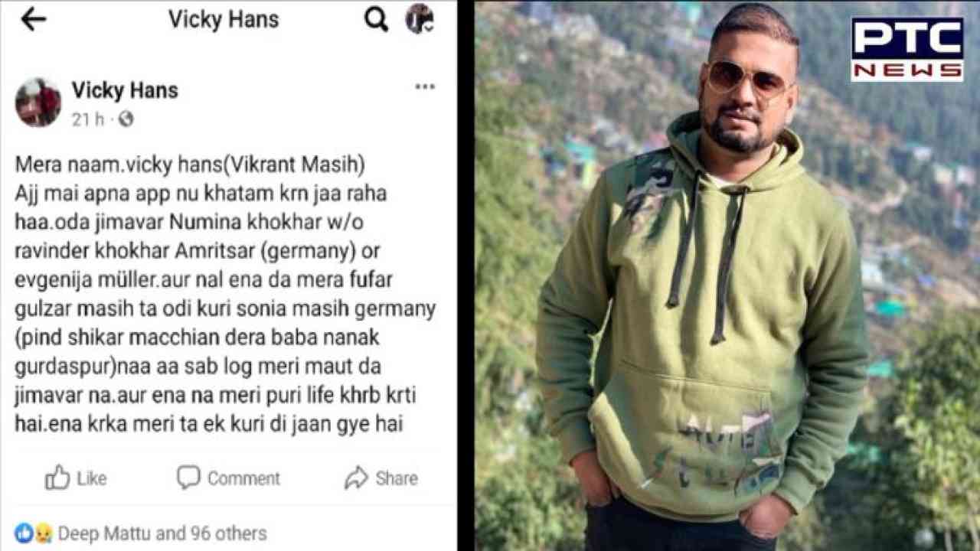Viewport: 980px width, 551px height.
Task: Tap the Comment speech bubble icon
Action: [x=188, y=478]
